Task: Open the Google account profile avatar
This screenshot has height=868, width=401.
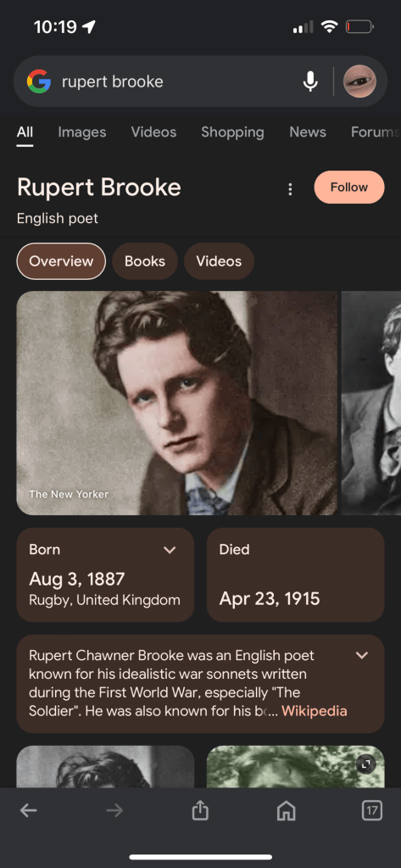Action: click(x=360, y=81)
